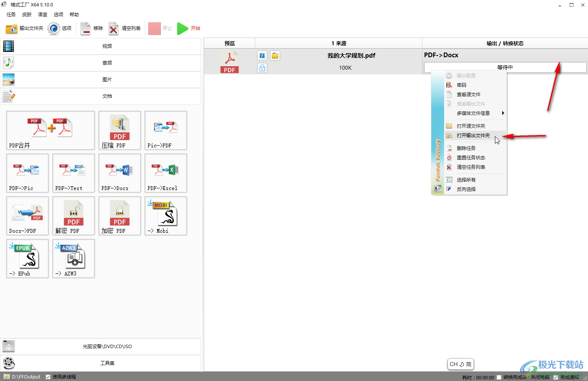This screenshot has height=381, width=588.
Task: Select the 压缩 PDF tool
Action: coord(120,130)
